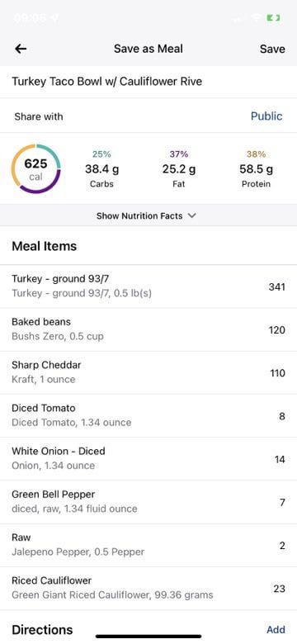
Task: Save the meal using Save button
Action: pyautogui.click(x=272, y=49)
